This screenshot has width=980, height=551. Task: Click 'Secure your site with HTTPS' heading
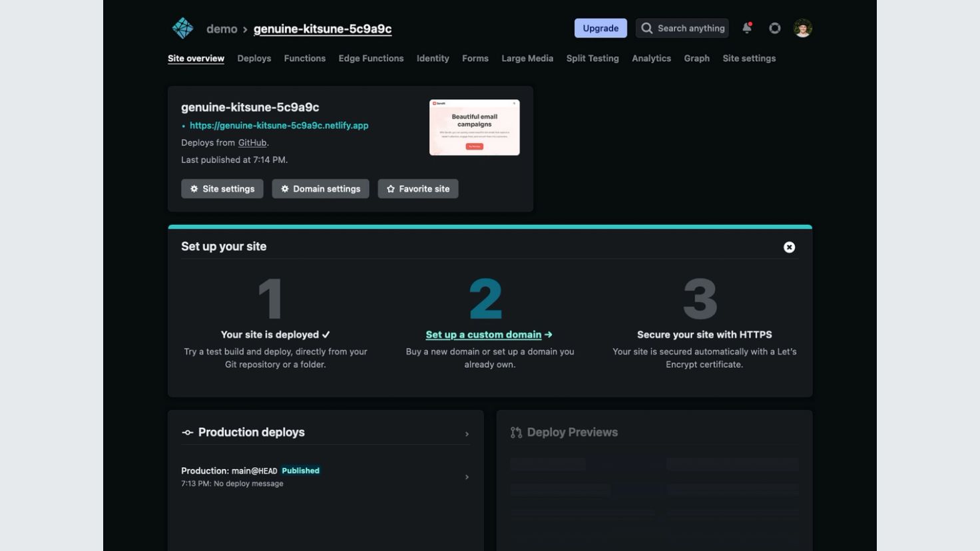coord(704,335)
